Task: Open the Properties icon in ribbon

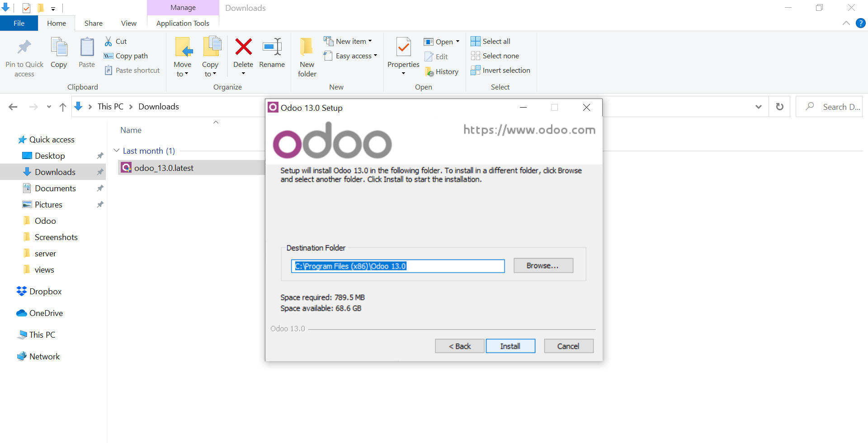Action: (x=403, y=47)
